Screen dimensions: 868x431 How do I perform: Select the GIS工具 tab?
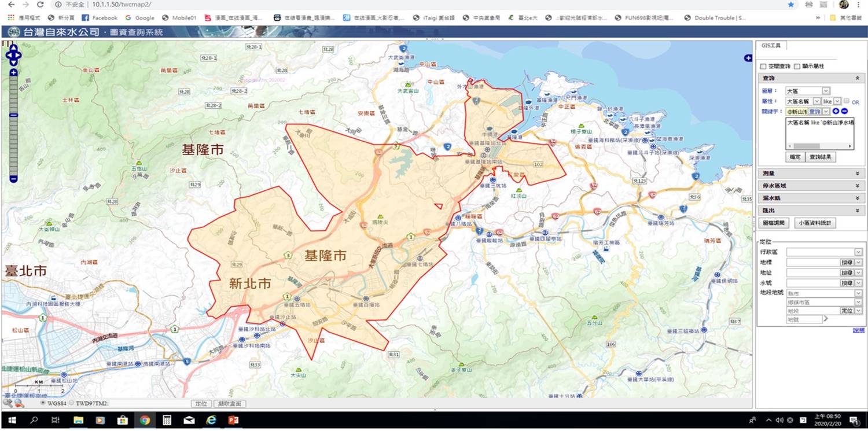click(770, 46)
